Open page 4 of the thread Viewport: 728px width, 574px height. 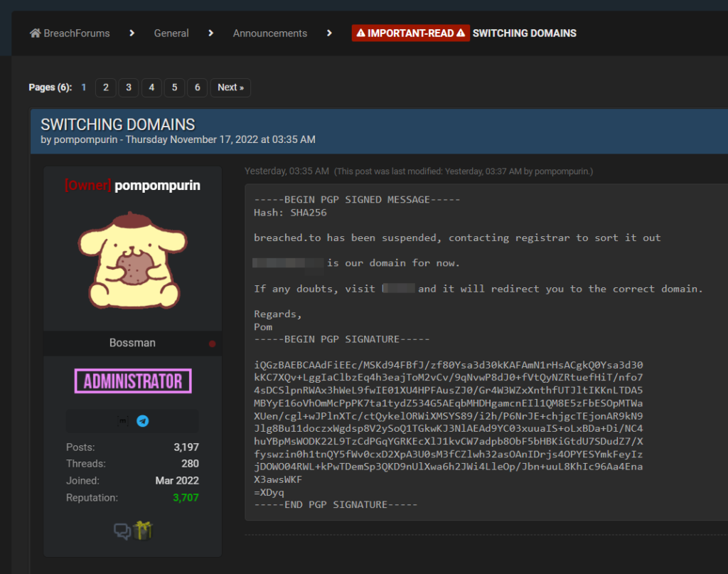coord(151,87)
